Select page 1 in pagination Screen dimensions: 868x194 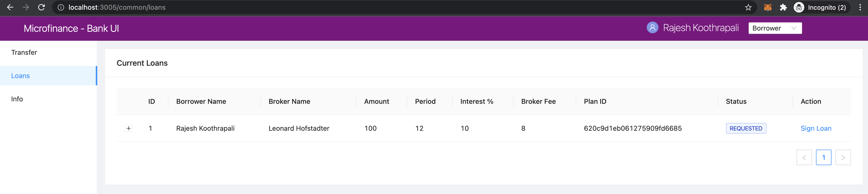pos(824,157)
